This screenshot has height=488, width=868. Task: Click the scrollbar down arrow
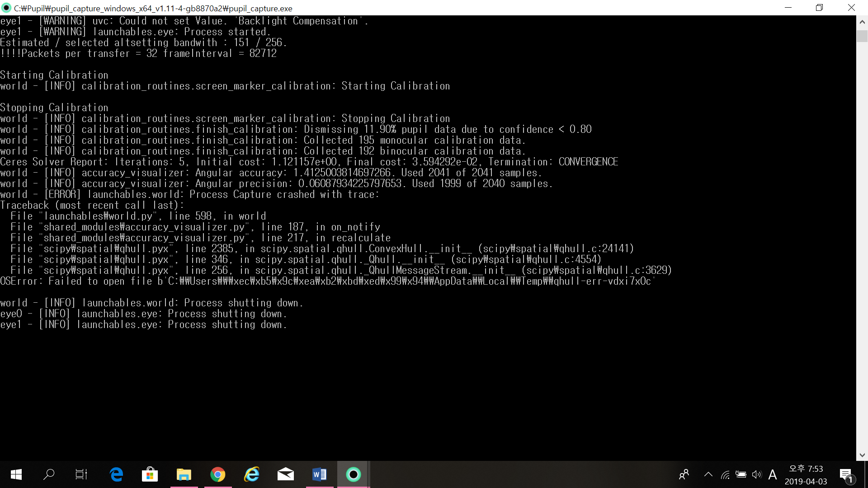pos(862,455)
